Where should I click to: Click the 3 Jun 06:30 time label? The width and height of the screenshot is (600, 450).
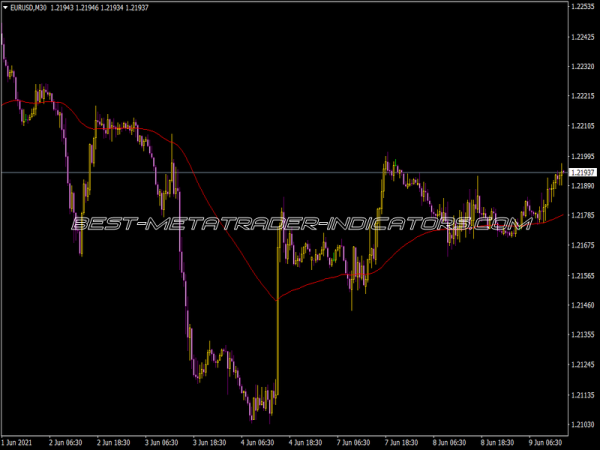163,442
